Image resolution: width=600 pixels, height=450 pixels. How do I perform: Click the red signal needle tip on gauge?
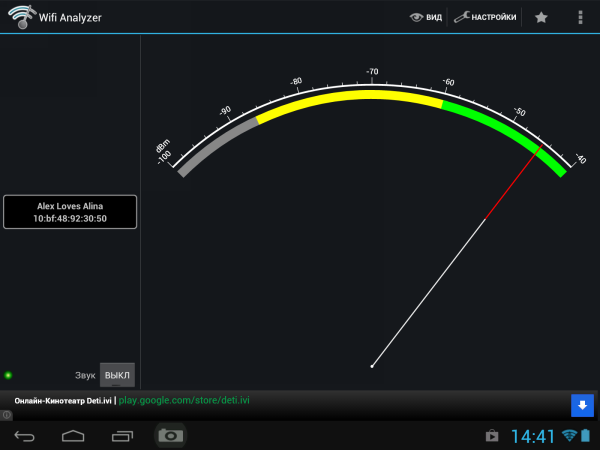tap(541, 147)
